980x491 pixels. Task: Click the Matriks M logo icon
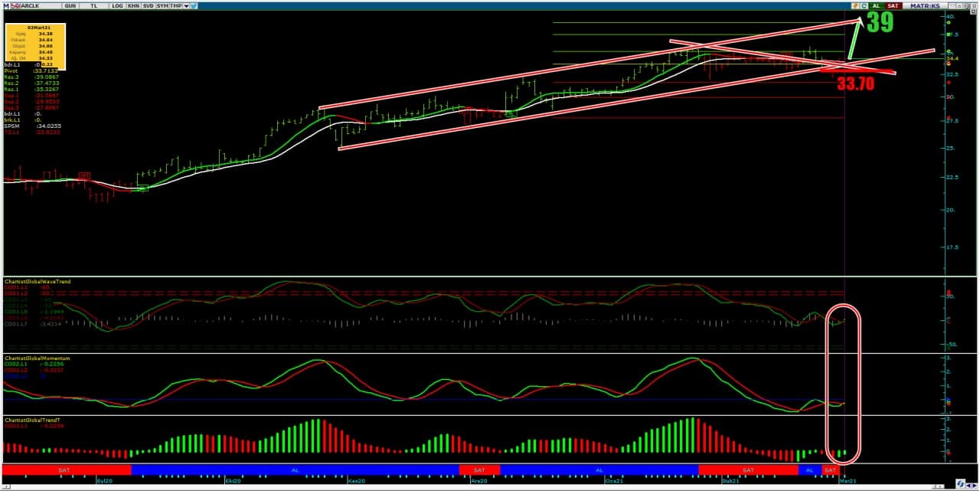6,5
